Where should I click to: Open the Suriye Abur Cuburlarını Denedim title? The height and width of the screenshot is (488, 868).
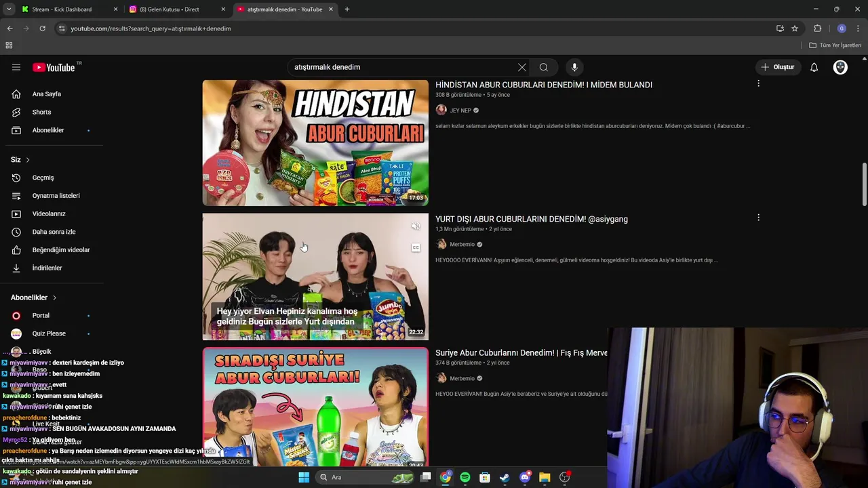pyautogui.click(x=521, y=353)
